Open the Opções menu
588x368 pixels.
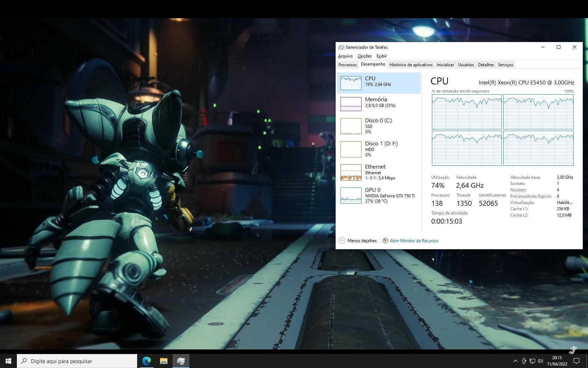[364, 56]
